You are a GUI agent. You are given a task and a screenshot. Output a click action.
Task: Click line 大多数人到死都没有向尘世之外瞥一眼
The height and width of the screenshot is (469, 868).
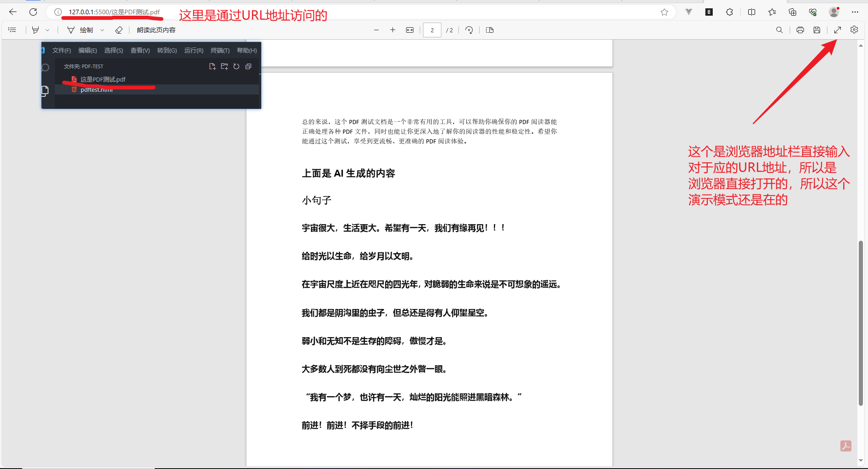(x=375, y=369)
